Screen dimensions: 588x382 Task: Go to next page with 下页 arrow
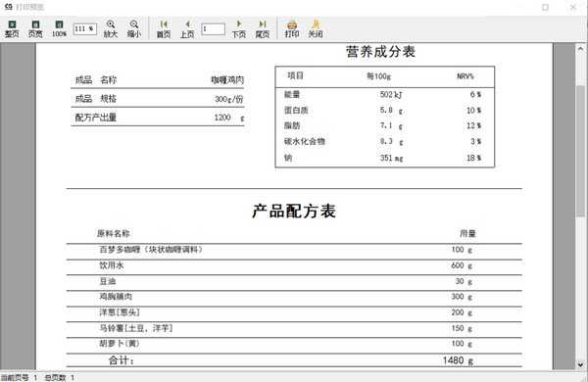[239, 28]
